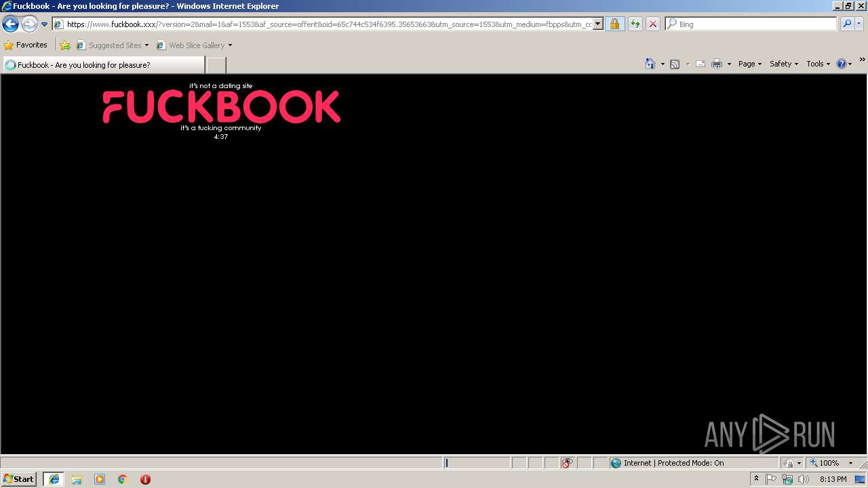The image size is (868, 488).
Task: Open the 8:13 PM clock
Action: [833, 479]
